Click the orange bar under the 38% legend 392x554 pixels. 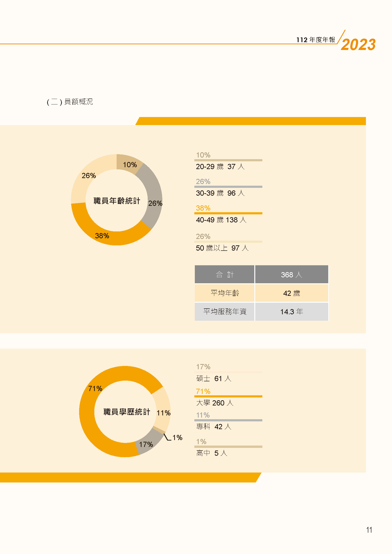(x=228, y=213)
